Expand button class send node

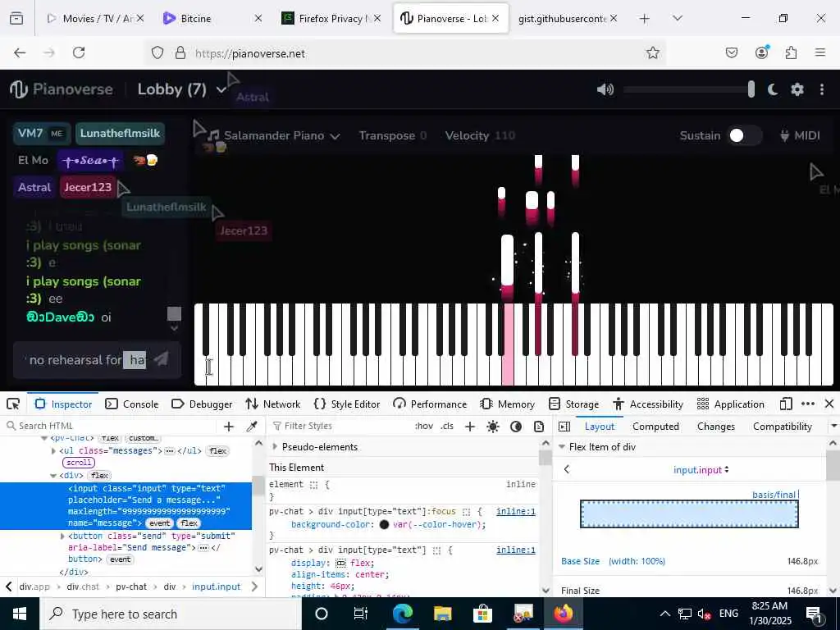pos(62,536)
